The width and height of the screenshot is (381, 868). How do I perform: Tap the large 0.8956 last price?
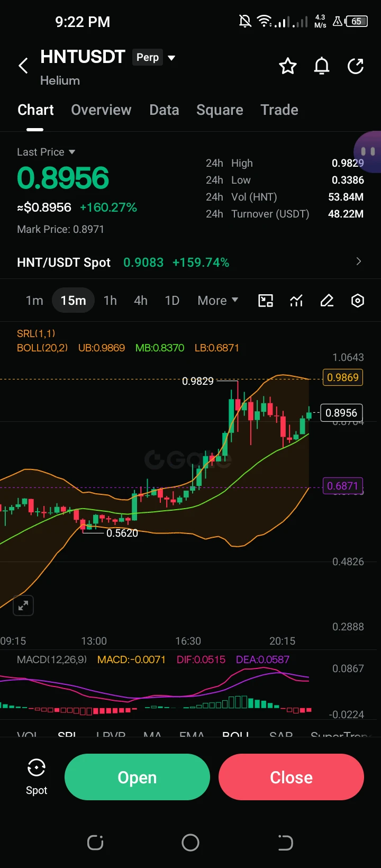(x=63, y=178)
